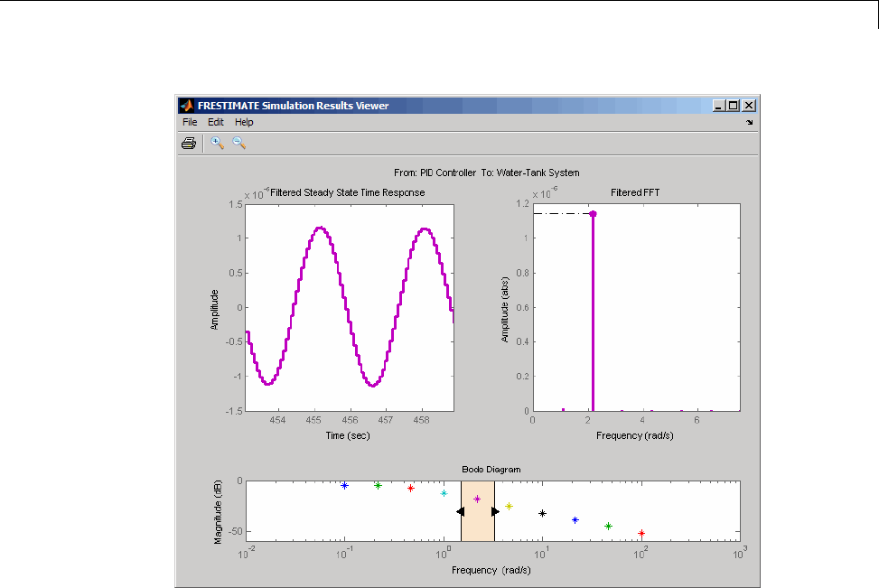Click the 'Time (sec)' axis label

point(348,435)
